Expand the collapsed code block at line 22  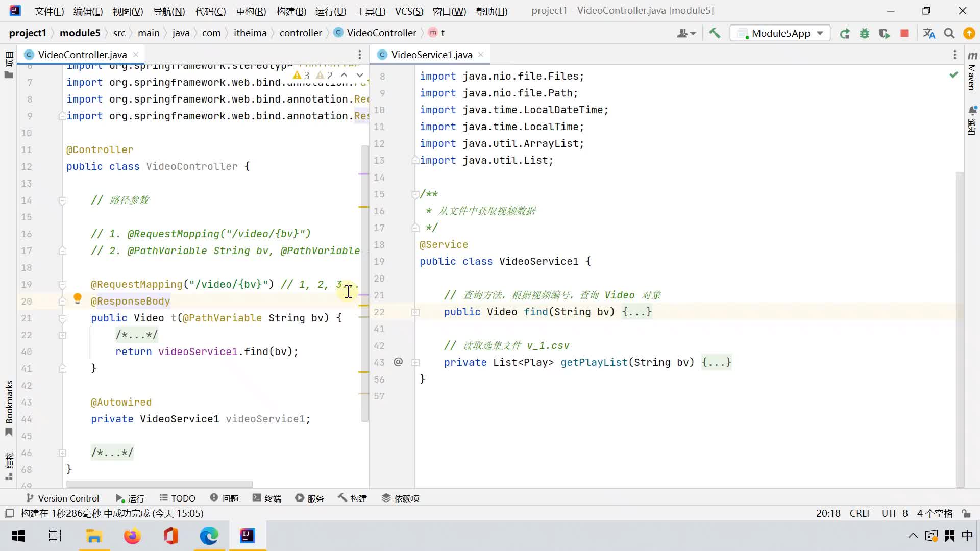point(61,335)
